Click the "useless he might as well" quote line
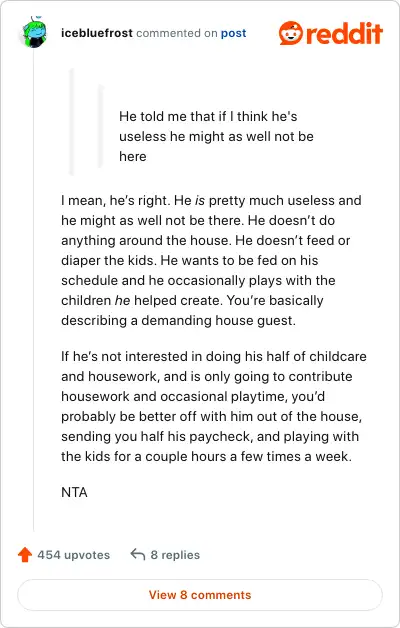This screenshot has height=628, width=400. tap(216, 136)
